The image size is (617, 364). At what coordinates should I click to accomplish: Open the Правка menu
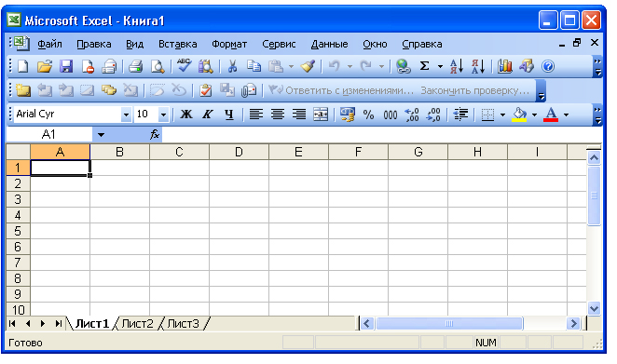tap(93, 44)
